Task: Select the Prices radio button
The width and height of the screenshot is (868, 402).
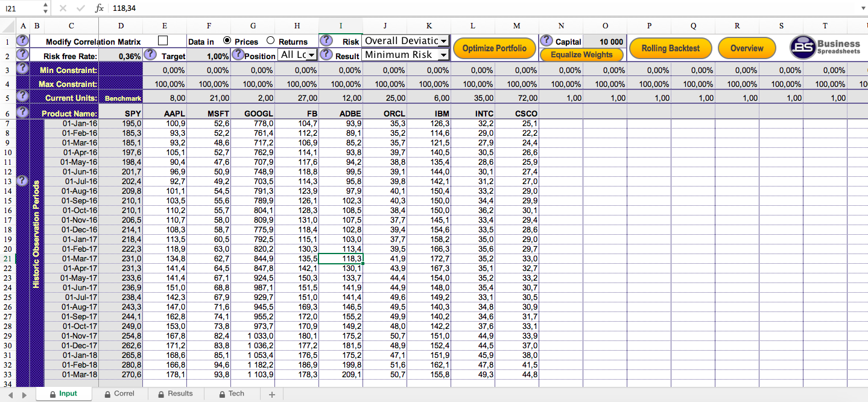Action: [227, 40]
